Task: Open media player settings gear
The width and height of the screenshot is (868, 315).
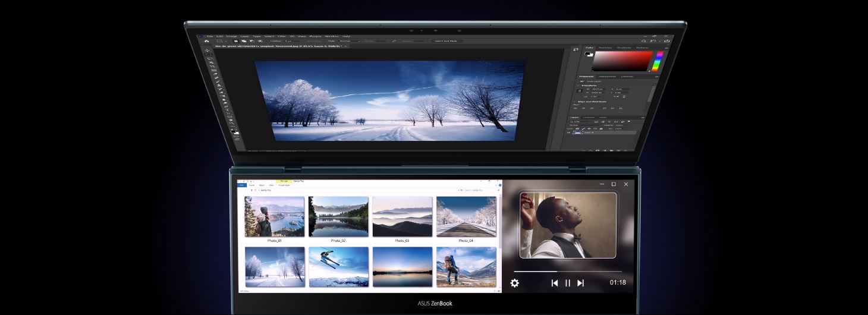Action: point(515,283)
